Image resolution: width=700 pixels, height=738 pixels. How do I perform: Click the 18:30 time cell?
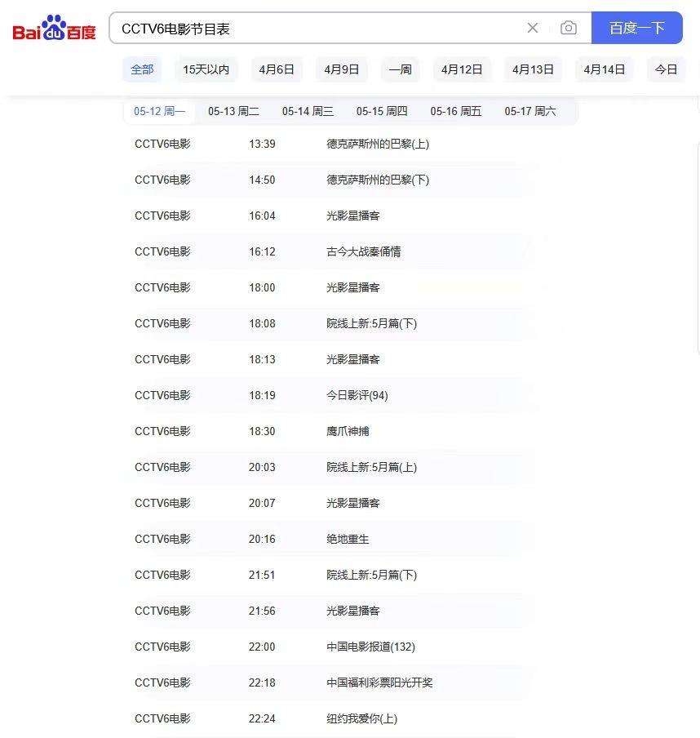(x=262, y=432)
